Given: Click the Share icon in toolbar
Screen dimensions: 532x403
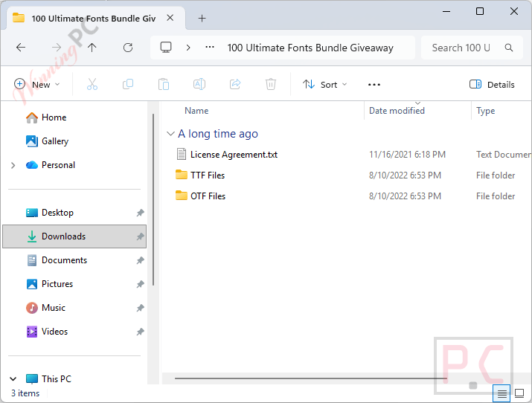Looking at the screenshot, I should click(x=235, y=84).
